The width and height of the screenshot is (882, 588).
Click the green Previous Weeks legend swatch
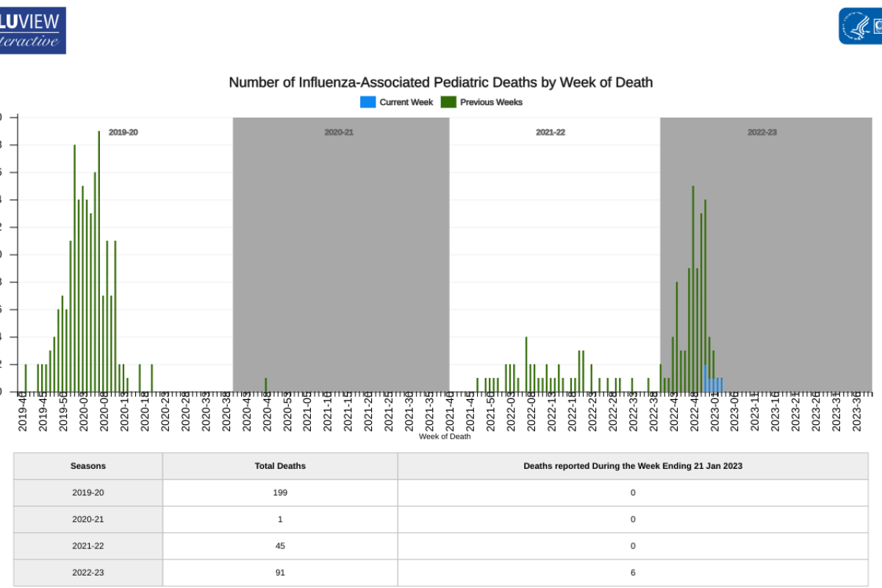click(x=448, y=102)
